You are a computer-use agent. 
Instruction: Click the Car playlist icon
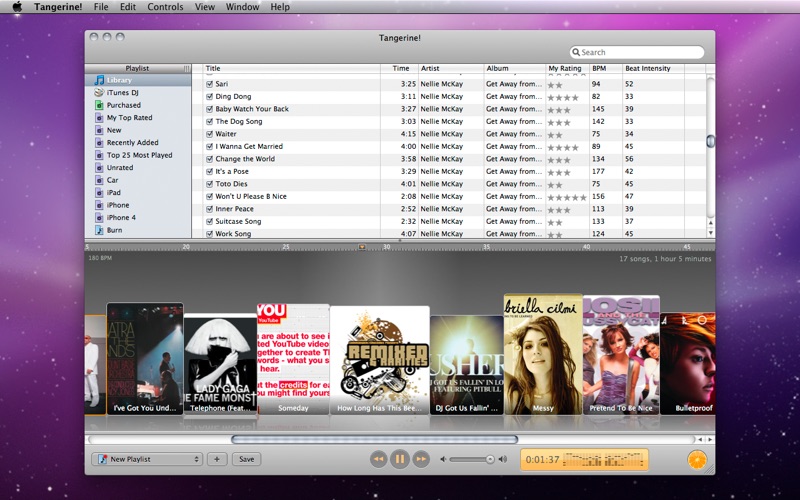point(99,180)
